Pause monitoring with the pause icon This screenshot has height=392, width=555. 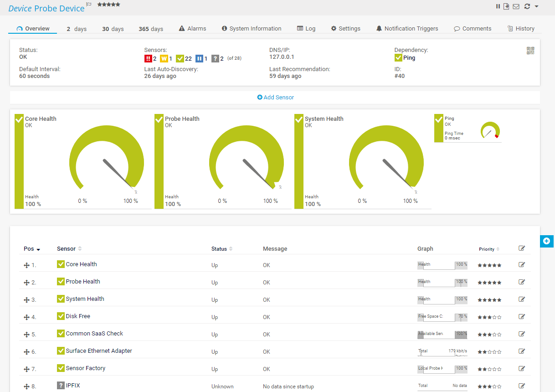click(498, 6)
